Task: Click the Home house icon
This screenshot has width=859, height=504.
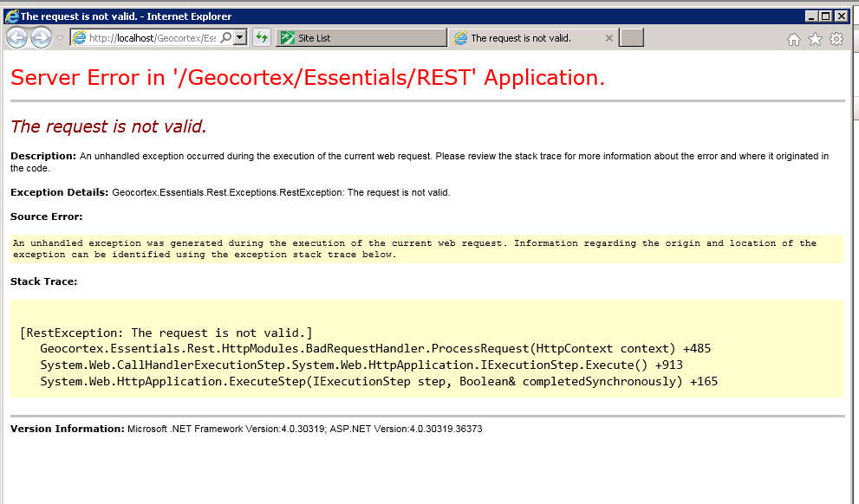Action: (x=793, y=39)
